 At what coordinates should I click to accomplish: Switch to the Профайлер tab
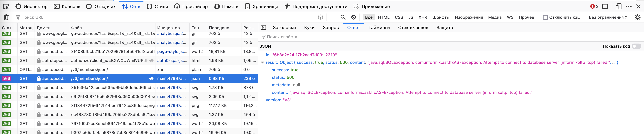coord(191,7)
